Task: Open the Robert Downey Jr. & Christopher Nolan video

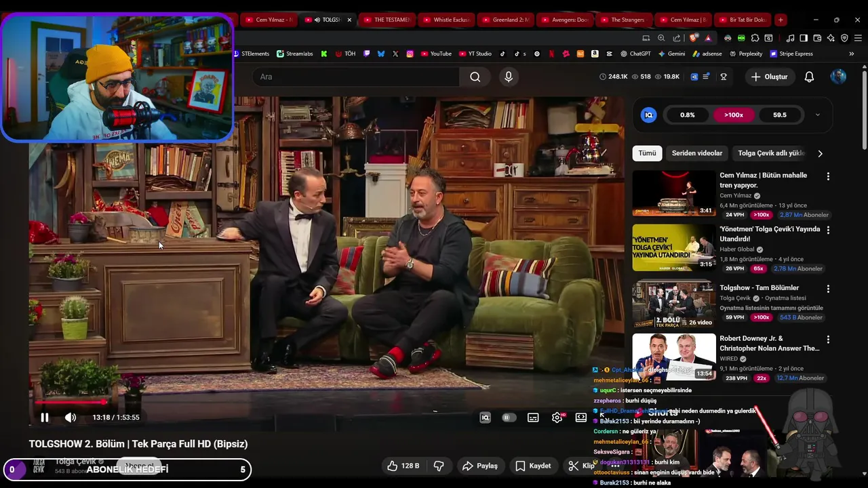Action: click(x=770, y=344)
